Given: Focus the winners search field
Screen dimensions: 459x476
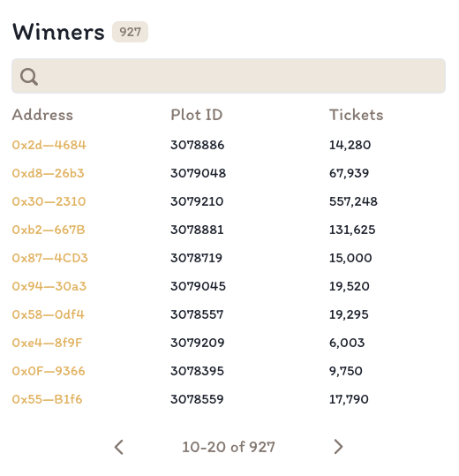Looking at the screenshot, I should pos(229,76).
